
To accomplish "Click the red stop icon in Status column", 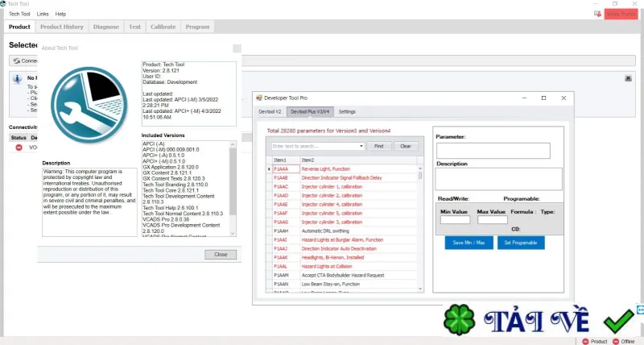I will pos(19,148).
